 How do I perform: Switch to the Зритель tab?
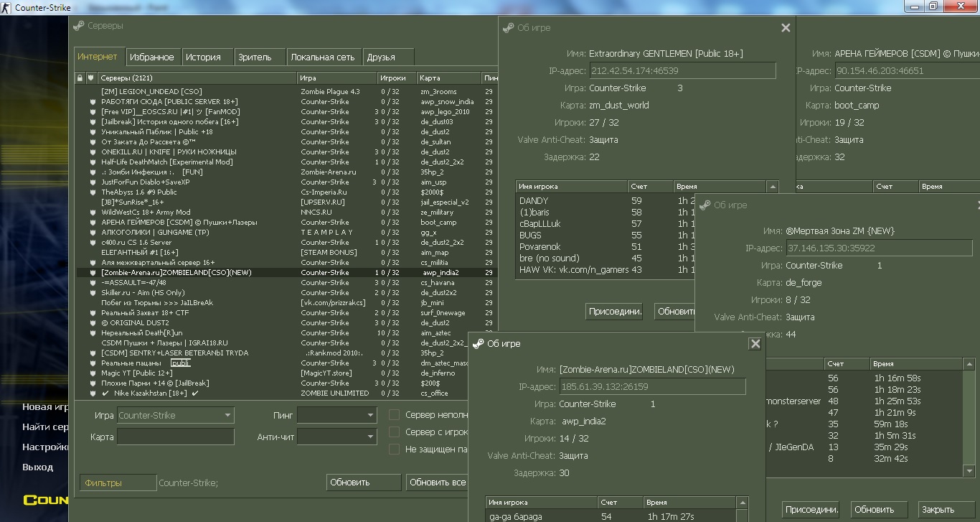coord(260,57)
